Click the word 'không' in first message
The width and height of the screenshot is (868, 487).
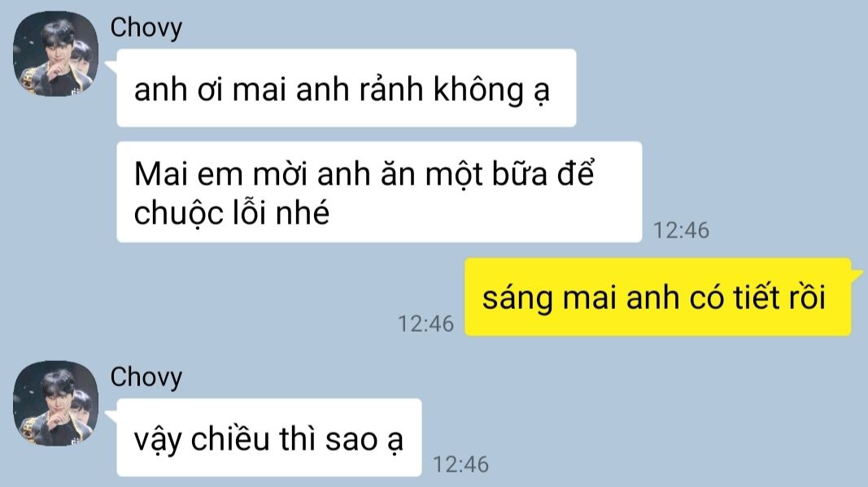478,89
